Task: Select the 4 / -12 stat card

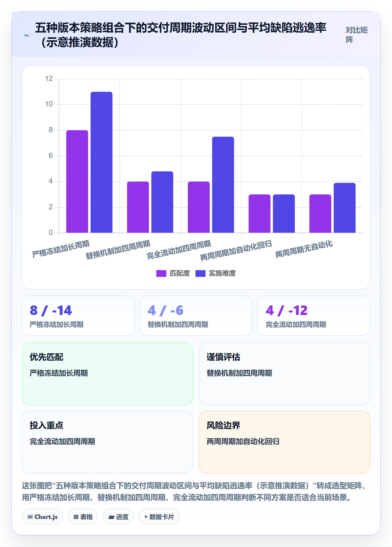Action: coord(314,316)
